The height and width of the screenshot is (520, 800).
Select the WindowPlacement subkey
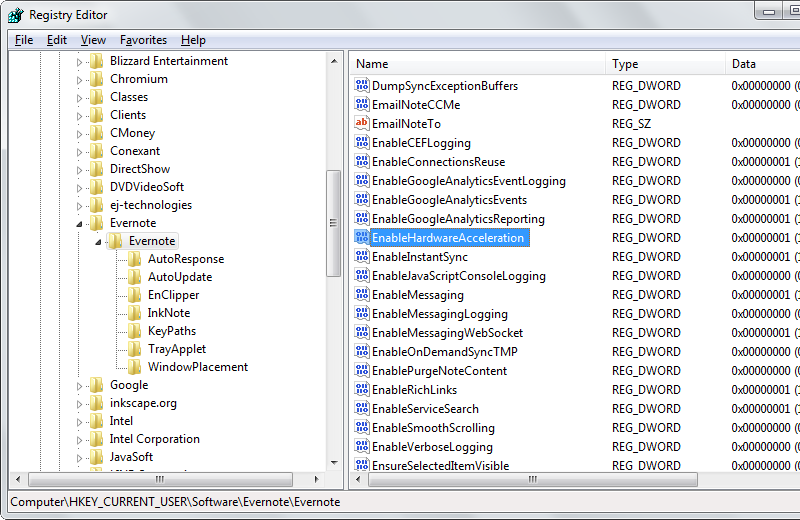point(197,367)
